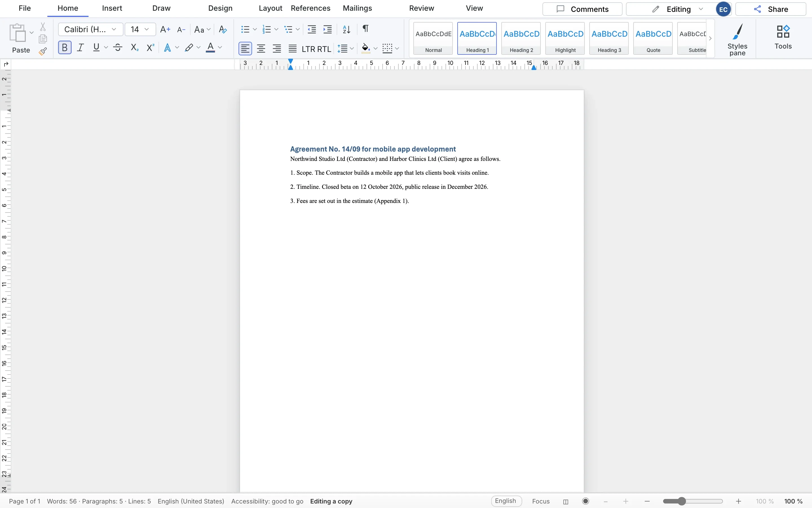The height and width of the screenshot is (508, 812).
Task: Click the paint bucket shading color
Action: [366, 49]
